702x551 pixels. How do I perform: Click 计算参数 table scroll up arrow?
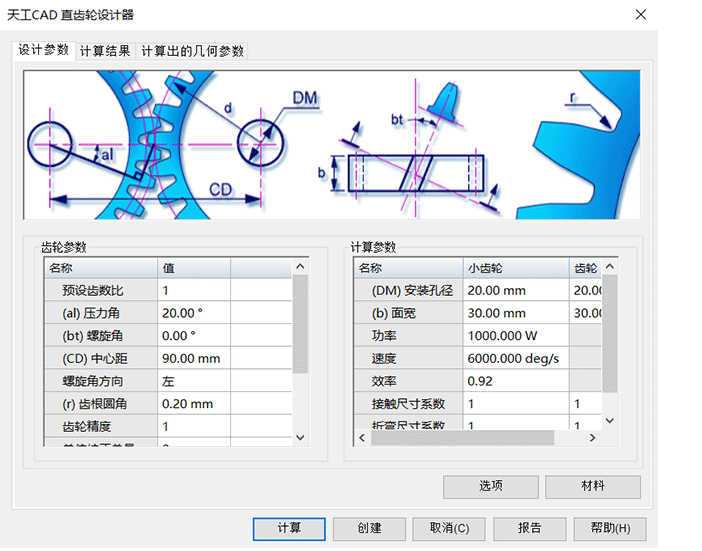(609, 267)
